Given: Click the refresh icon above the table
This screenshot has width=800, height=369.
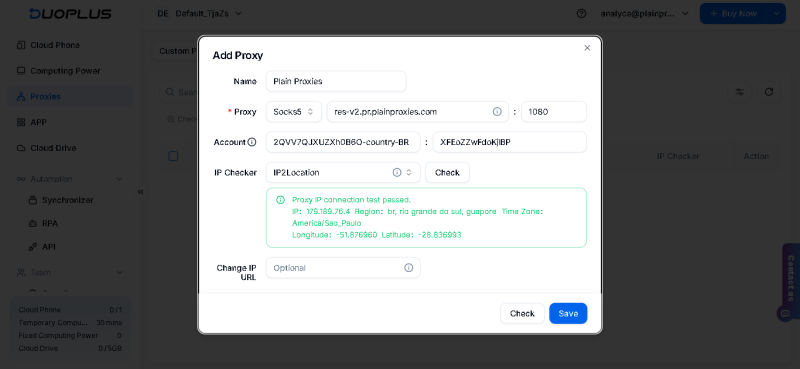Looking at the screenshot, I should 769,92.
